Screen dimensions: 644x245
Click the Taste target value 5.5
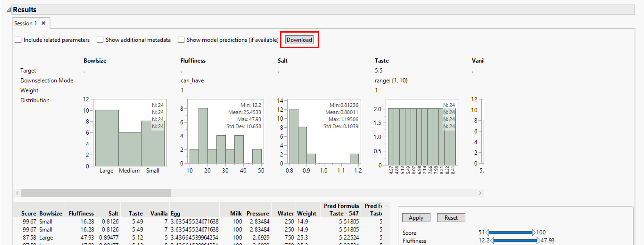tap(379, 71)
